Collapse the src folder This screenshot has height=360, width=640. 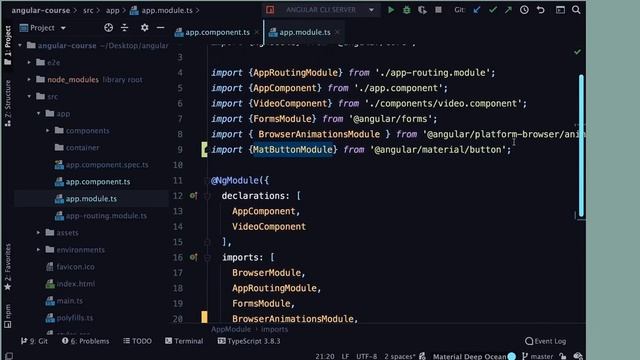(x=29, y=96)
